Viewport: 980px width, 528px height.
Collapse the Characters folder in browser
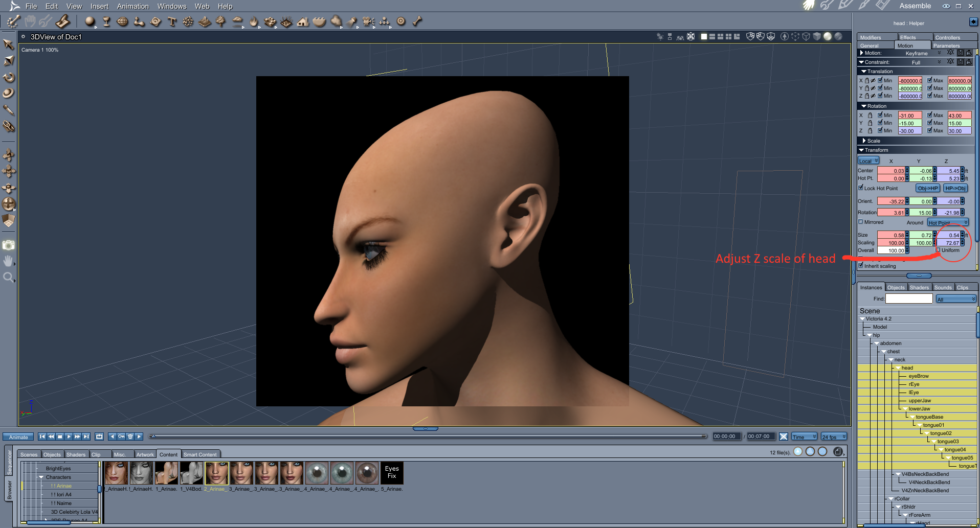[42, 477]
